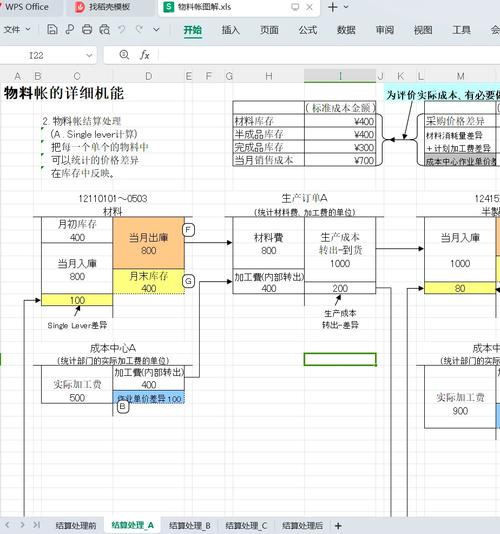Add a new sheet with plus

[x=338, y=525]
